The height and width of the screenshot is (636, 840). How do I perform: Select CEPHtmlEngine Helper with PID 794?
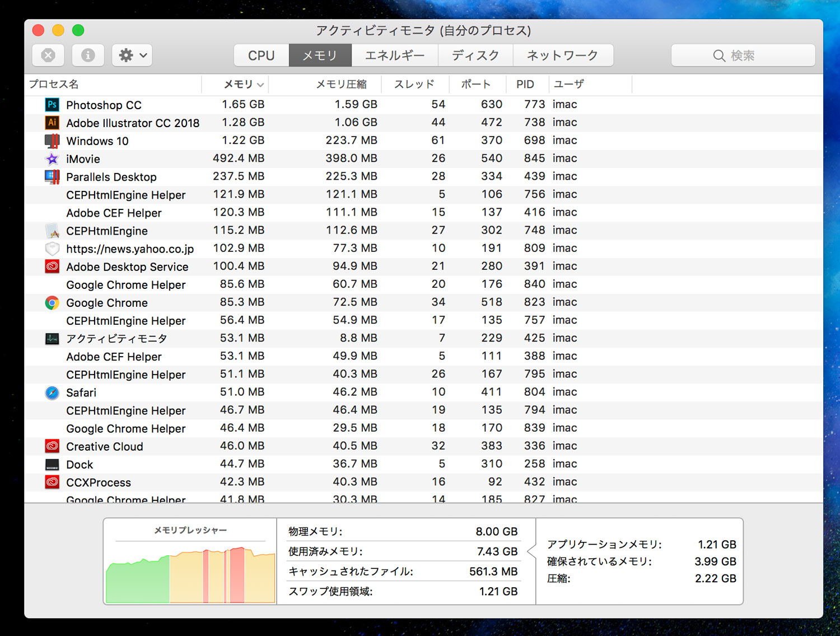click(126, 410)
